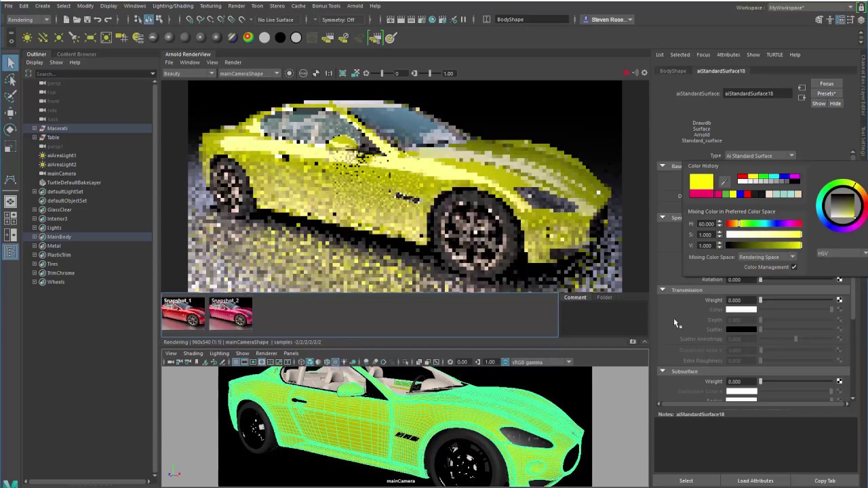Open the HSV color mode dropdown
The width and height of the screenshot is (868, 488).
(x=843, y=253)
